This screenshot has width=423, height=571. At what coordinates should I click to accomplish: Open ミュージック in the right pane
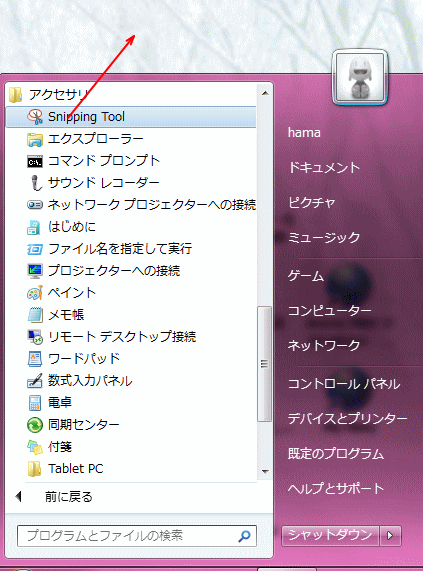324,237
